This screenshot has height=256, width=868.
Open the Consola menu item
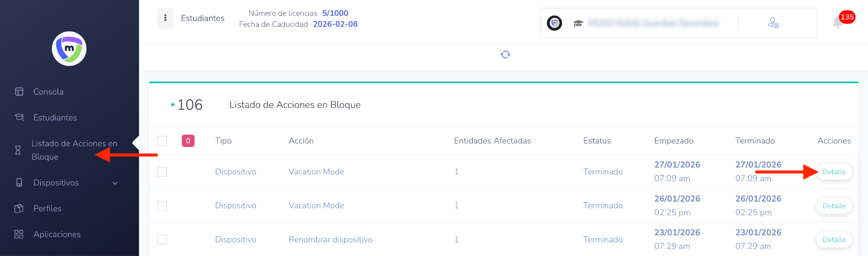point(48,92)
